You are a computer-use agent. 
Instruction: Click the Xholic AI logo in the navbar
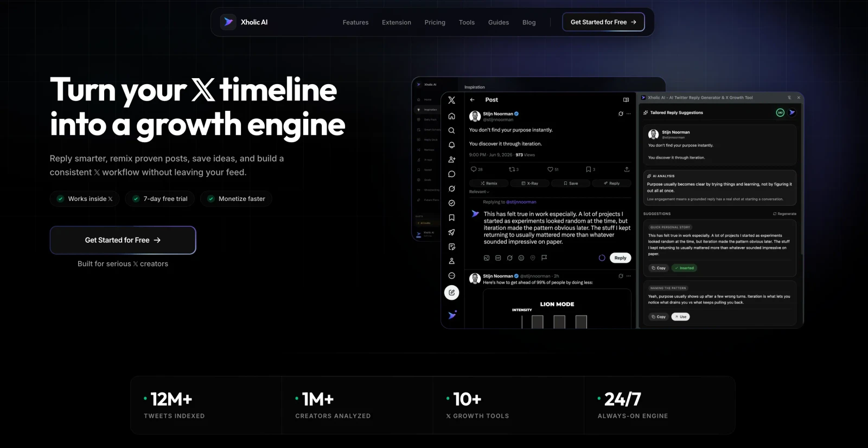pyautogui.click(x=244, y=22)
